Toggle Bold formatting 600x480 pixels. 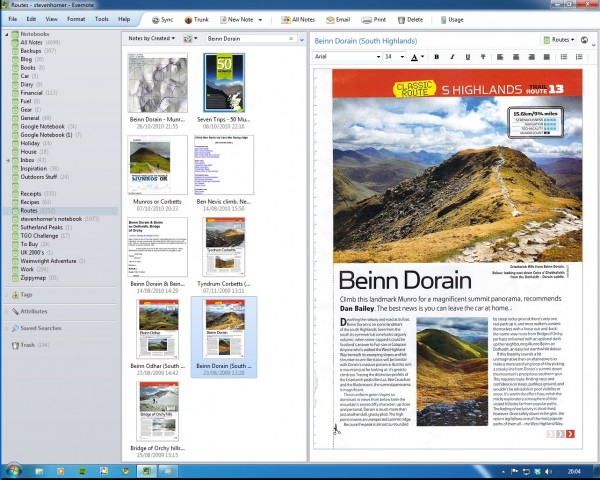[x=436, y=57]
